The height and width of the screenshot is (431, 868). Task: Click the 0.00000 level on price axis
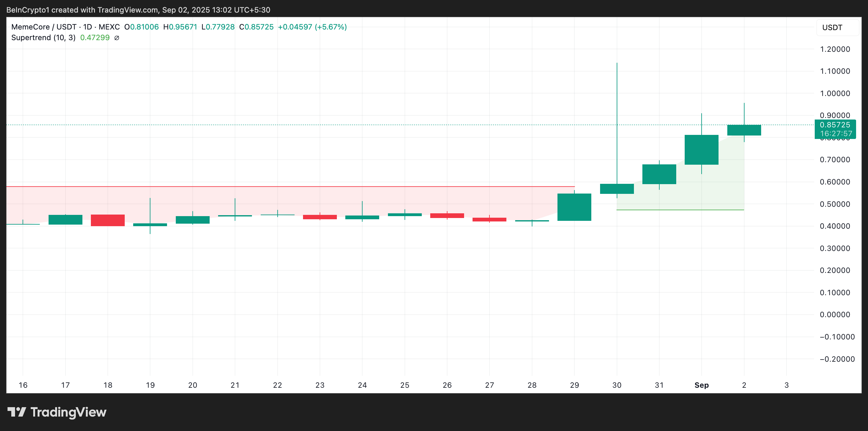(x=835, y=314)
